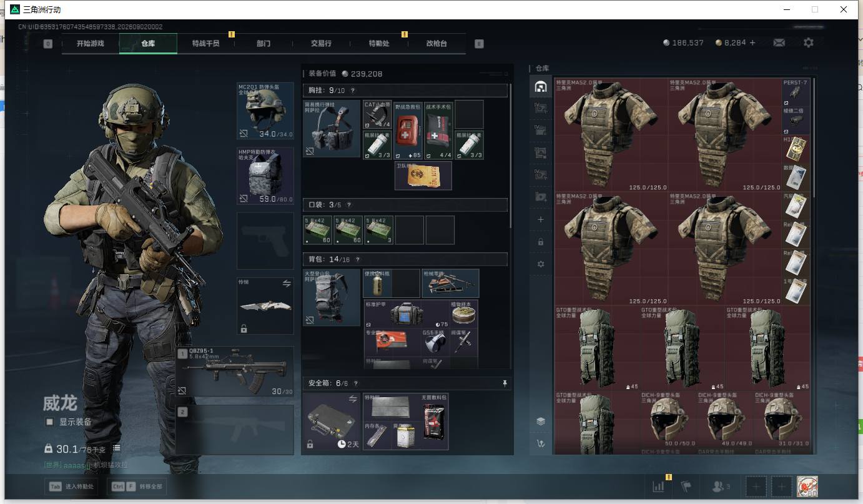Pick the 标准护甲 repair kit in backpack

point(407,314)
